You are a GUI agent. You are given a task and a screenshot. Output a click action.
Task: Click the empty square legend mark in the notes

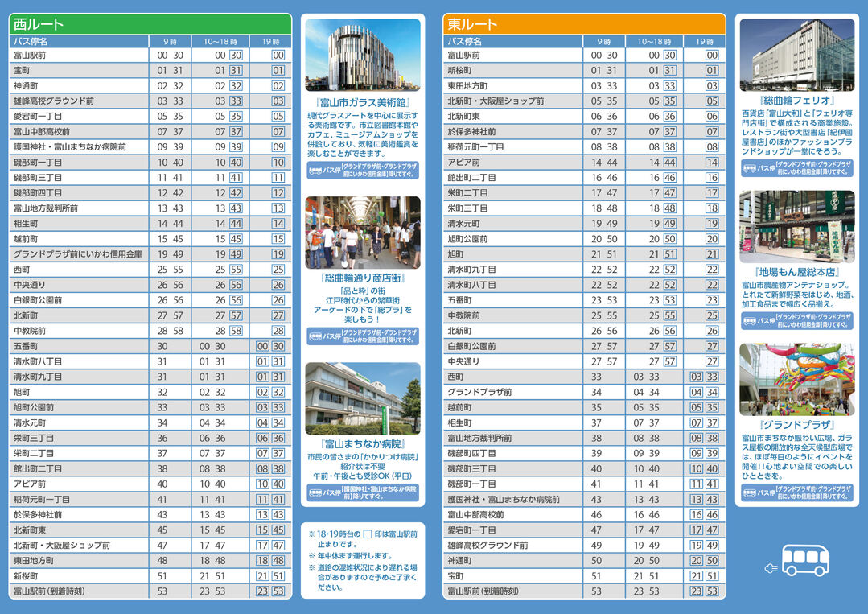[x=368, y=534]
